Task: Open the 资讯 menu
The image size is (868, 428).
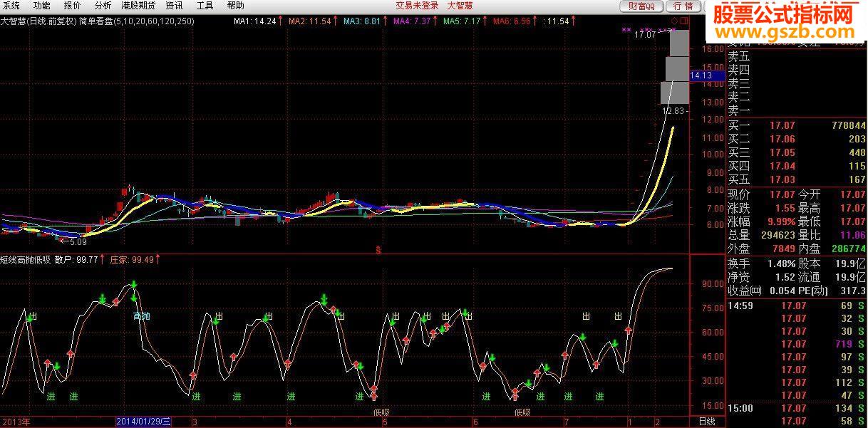Action: pyautogui.click(x=174, y=6)
